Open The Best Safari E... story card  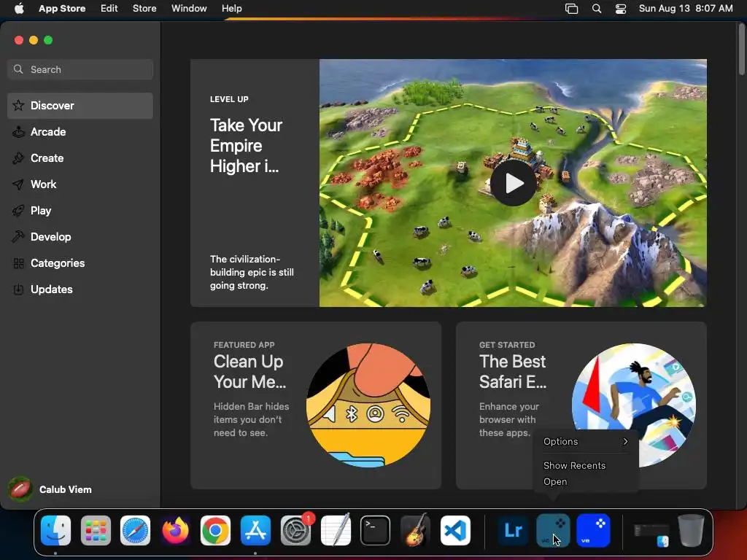tap(581, 405)
